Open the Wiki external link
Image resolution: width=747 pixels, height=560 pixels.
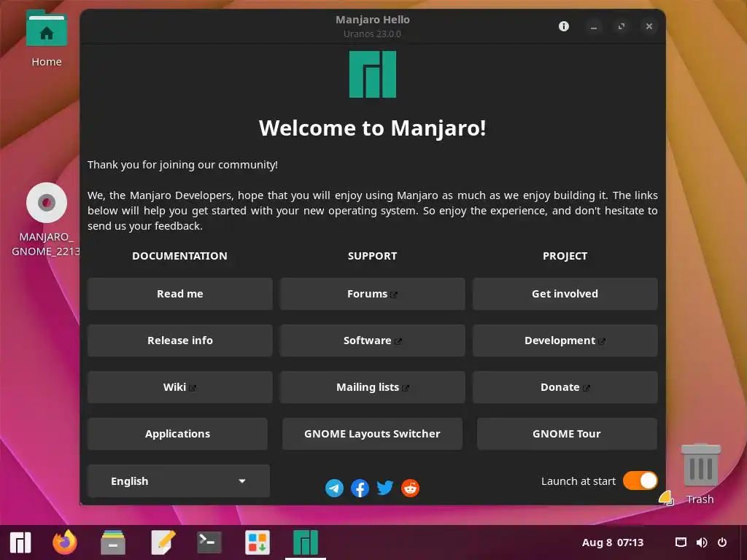(x=180, y=387)
